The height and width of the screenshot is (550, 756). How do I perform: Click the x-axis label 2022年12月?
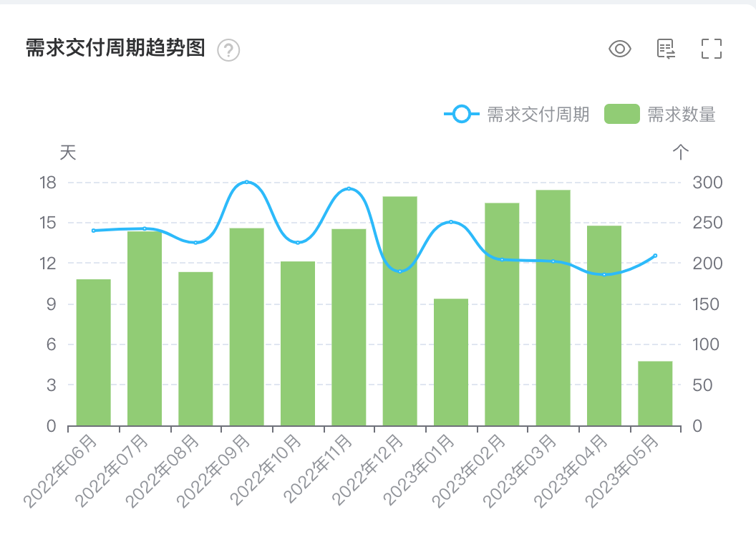[367, 471]
